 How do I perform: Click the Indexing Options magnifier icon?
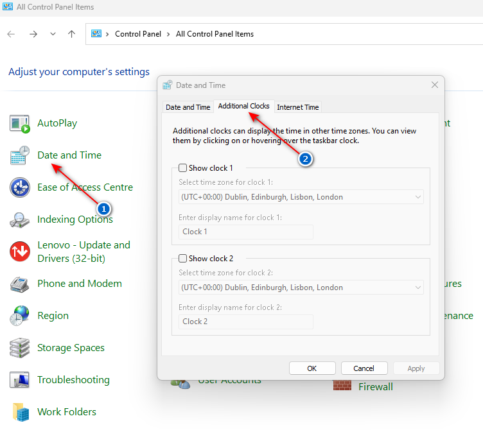pyautogui.click(x=20, y=220)
